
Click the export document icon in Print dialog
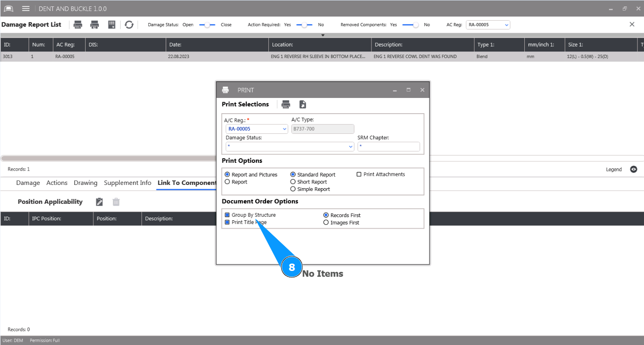[x=302, y=104]
